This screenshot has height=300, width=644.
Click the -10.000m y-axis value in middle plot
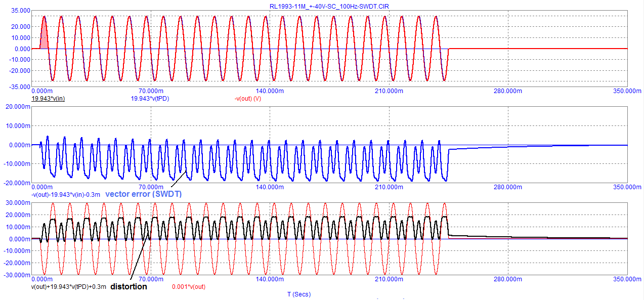[16, 163]
